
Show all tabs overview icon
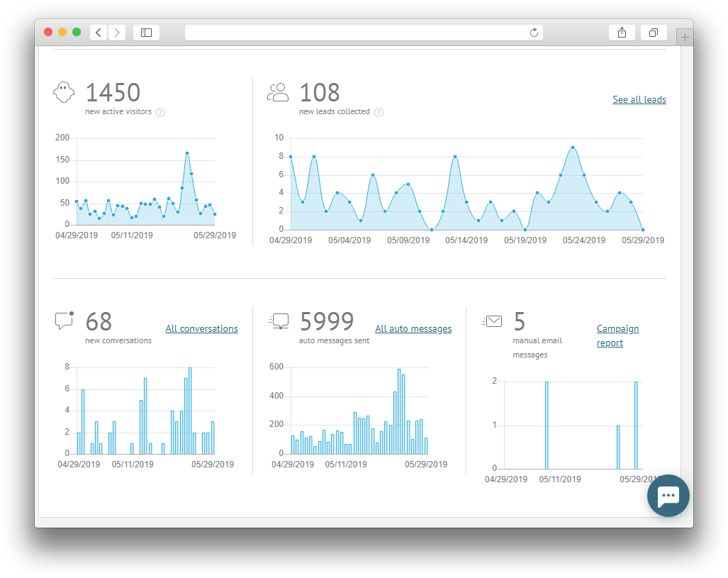click(x=654, y=33)
